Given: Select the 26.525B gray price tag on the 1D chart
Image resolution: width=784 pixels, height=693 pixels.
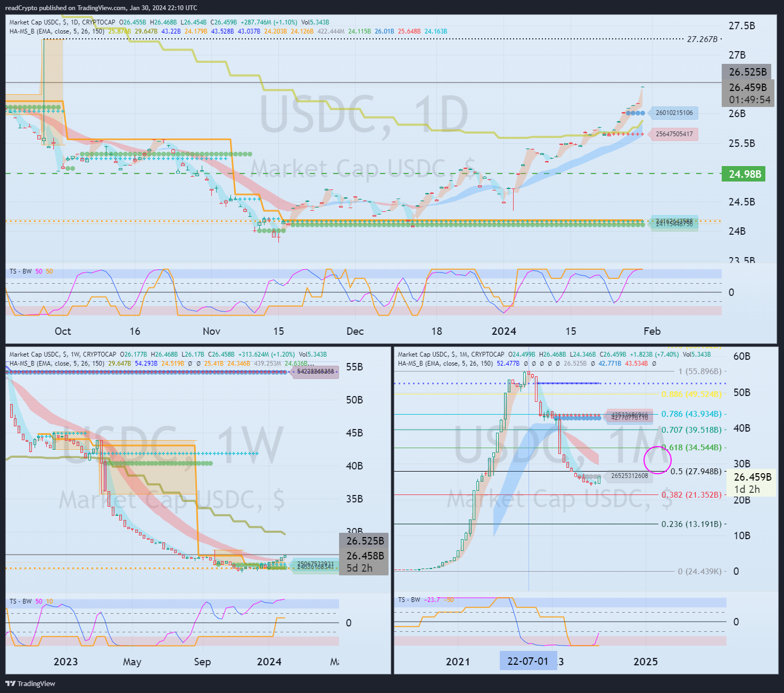Looking at the screenshot, I should 748,72.
